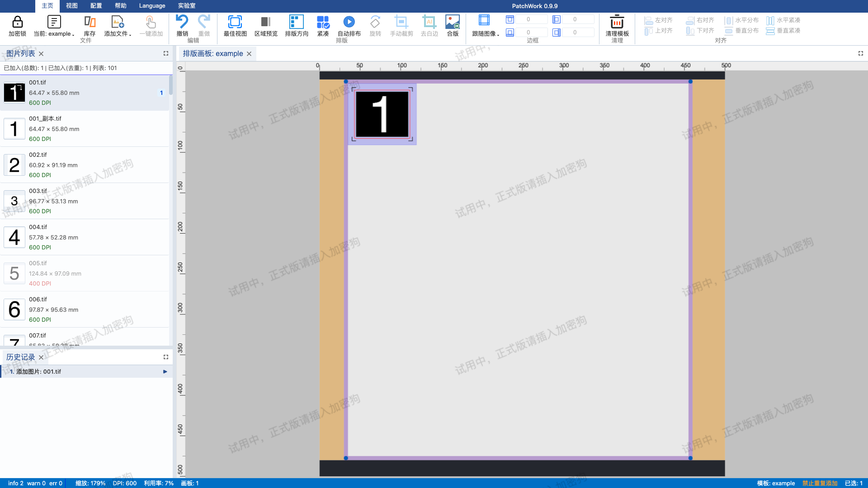This screenshot has width=868, height=488.
Task: Expand the 添加文件 dropdown
Action: tap(118, 26)
